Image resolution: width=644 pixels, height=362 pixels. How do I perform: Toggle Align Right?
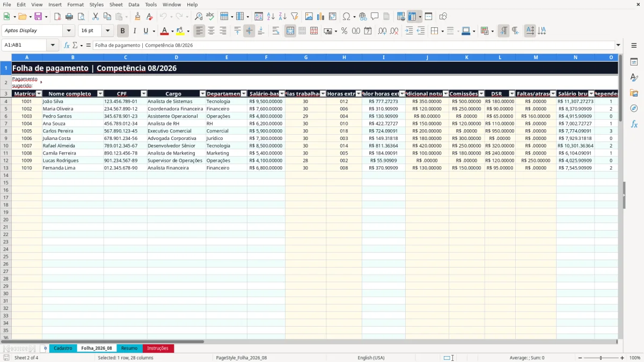[x=223, y=31]
